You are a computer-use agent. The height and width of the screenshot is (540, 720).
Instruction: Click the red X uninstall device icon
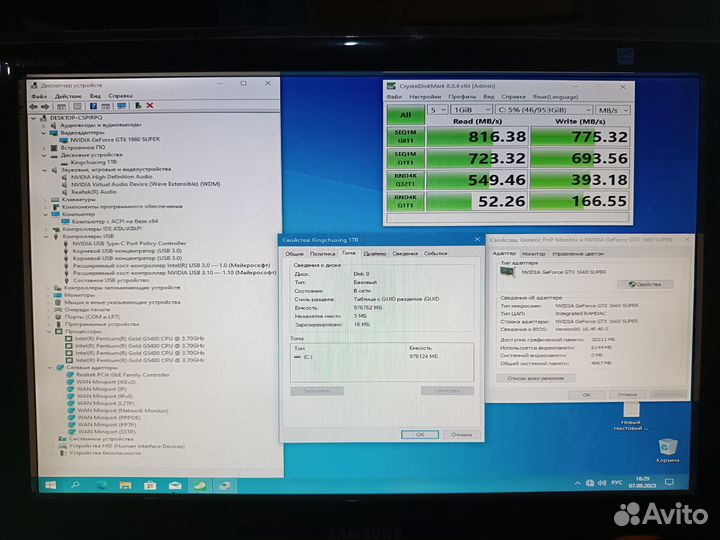(x=150, y=106)
